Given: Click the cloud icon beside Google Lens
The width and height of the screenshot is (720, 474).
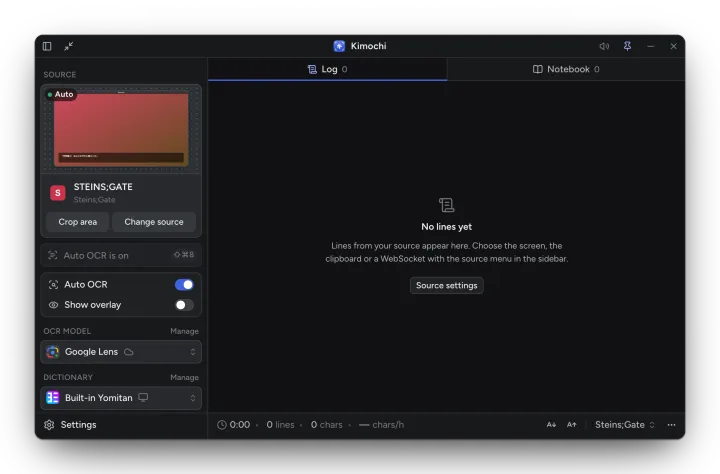Looking at the screenshot, I should [129, 352].
